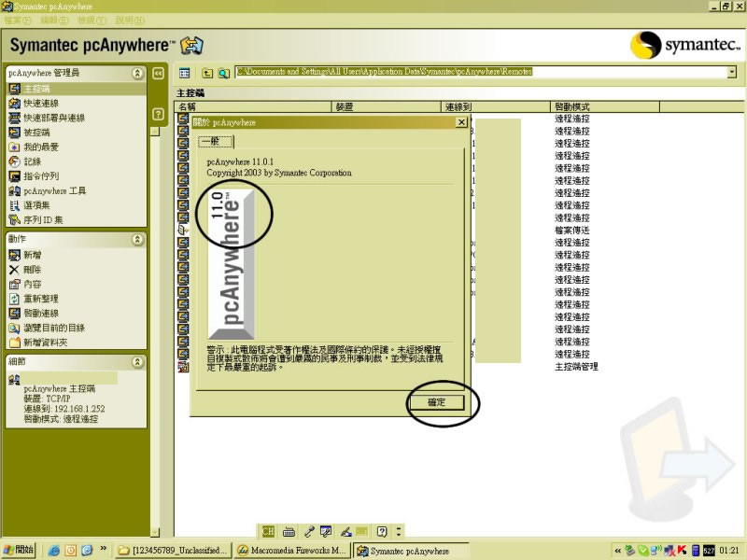The image size is (747, 560).
Task: Expand quick launch overflow chevron
Action: point(103,549)
